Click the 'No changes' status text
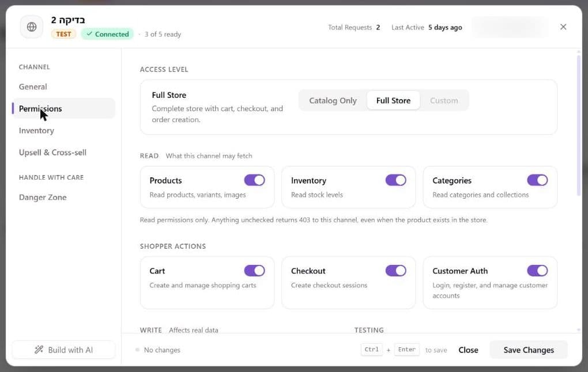The image size is (588, 372). pyautogui.click(x=162, y=350)
